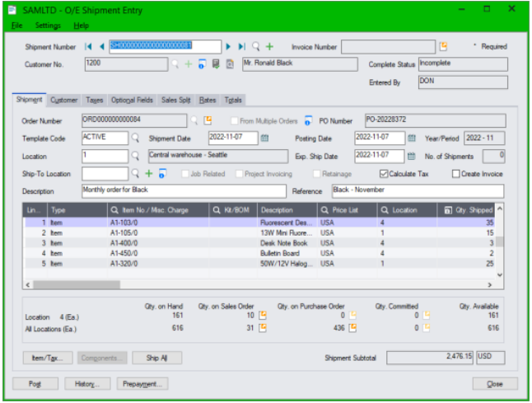Go to next shipment record

[228, 46]
